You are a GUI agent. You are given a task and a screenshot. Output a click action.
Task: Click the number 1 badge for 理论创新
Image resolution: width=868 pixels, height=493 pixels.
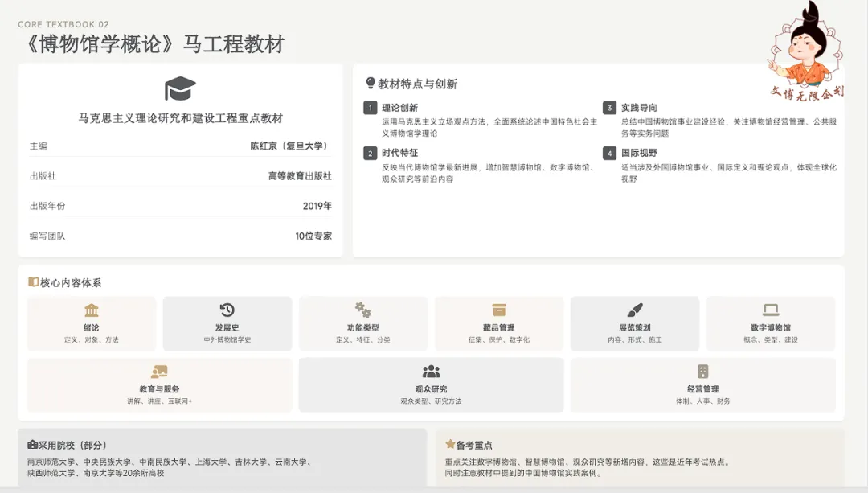point(371,108)
